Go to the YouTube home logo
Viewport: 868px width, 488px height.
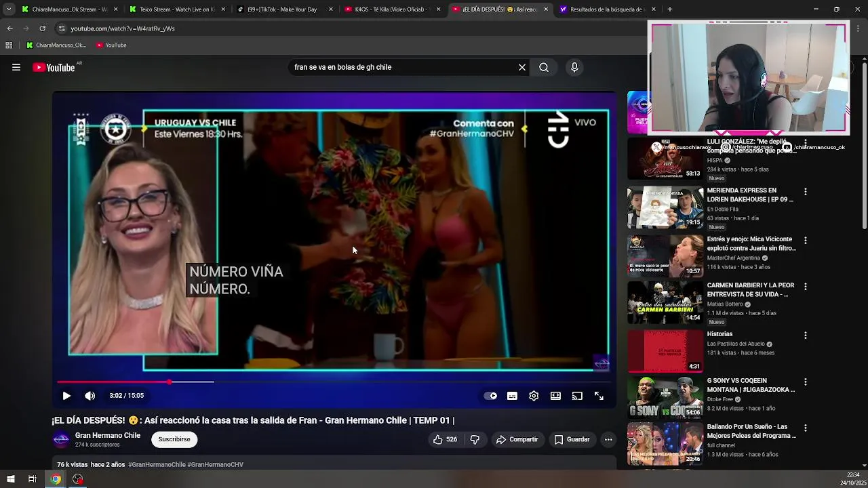coord(54,67)
